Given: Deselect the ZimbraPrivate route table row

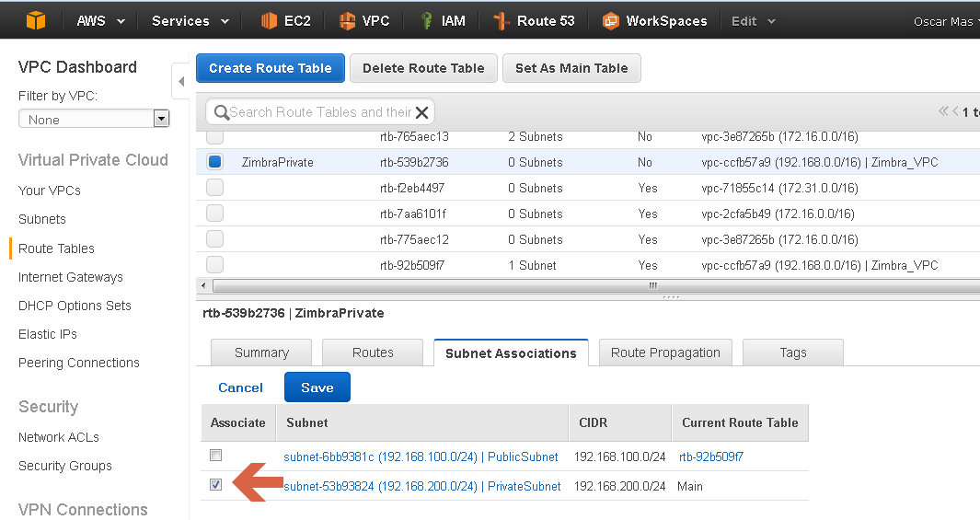Looking at the screenshot, I should [x=215, y=162].
